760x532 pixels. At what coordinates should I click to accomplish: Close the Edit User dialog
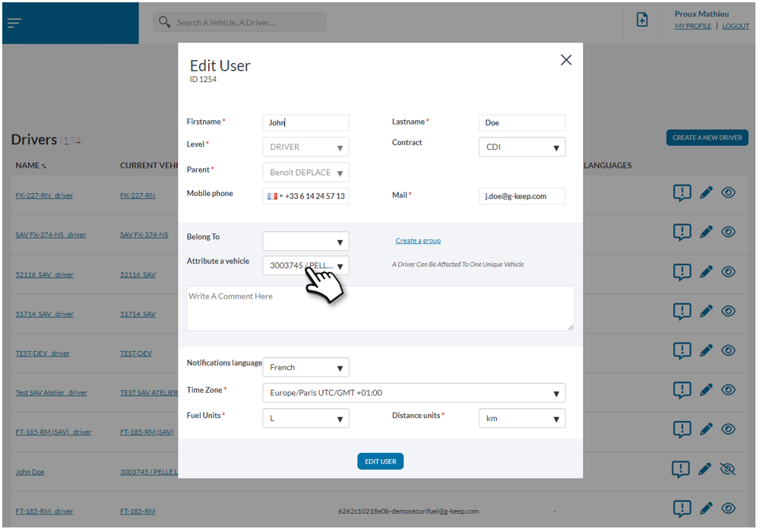coord(565,60)
